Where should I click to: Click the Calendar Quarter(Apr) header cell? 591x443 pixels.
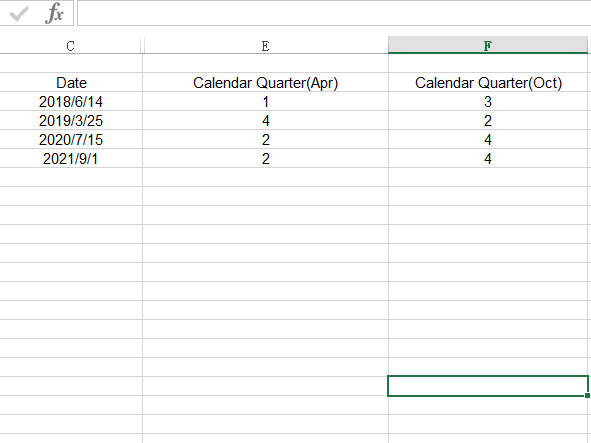(x=266, y=83)
